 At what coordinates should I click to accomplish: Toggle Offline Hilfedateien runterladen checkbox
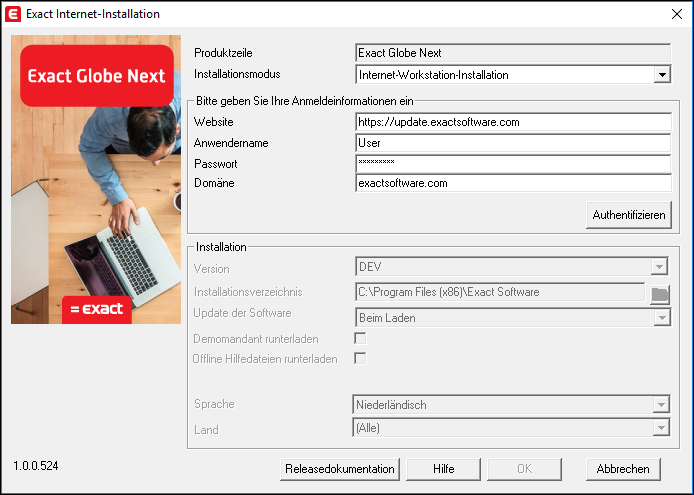pos(360,358)
